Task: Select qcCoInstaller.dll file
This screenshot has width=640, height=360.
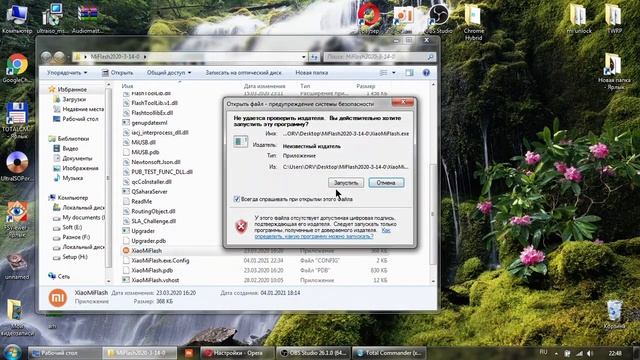Action: [147, 182]
